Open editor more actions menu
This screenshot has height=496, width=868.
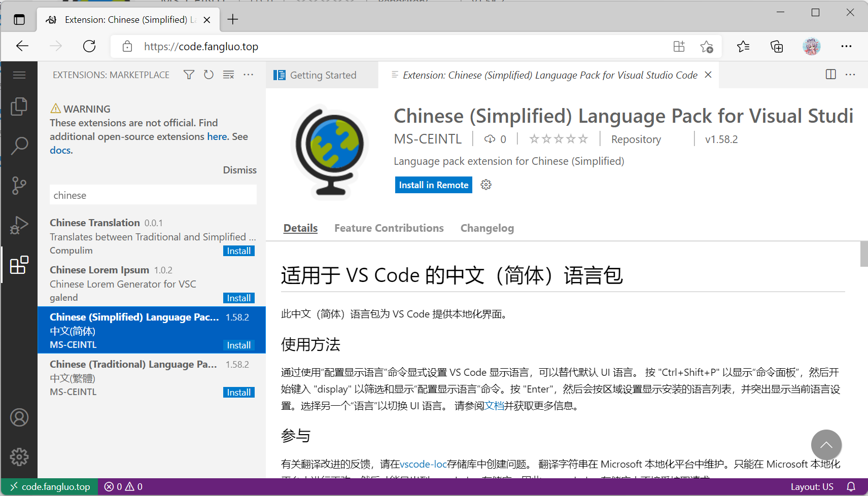(x=850, y=75)
